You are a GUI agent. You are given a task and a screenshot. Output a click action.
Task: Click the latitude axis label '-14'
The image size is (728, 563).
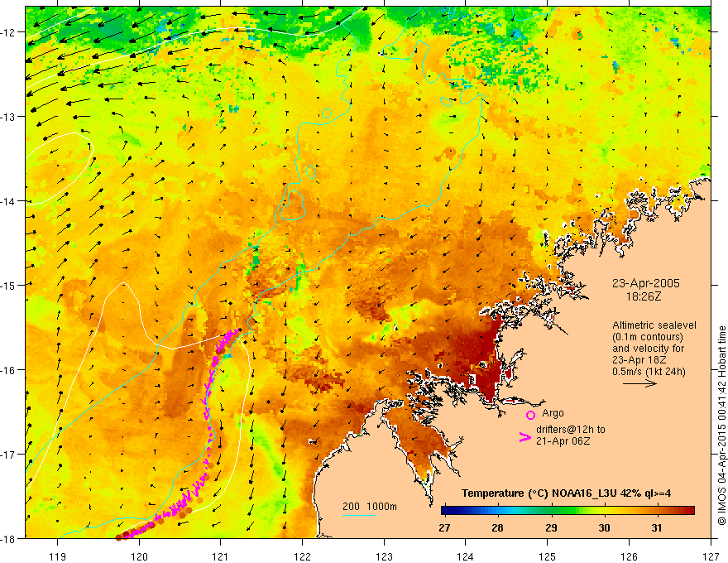(x=7, y=201)
